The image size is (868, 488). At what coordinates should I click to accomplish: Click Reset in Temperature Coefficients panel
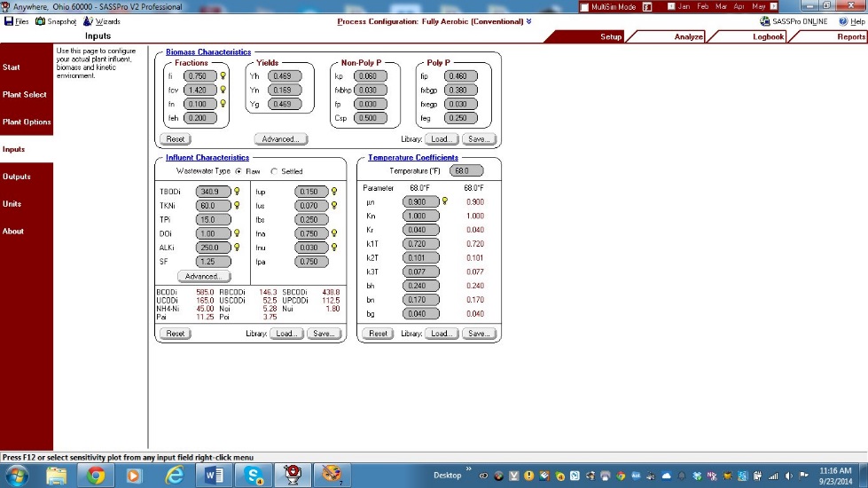(x=379, y=334)
